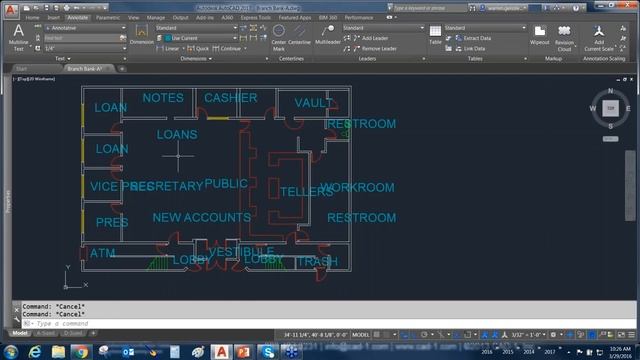Screen dimensions: 640x360
Task: Select the Wipeout tool
Action: [540, 35]
